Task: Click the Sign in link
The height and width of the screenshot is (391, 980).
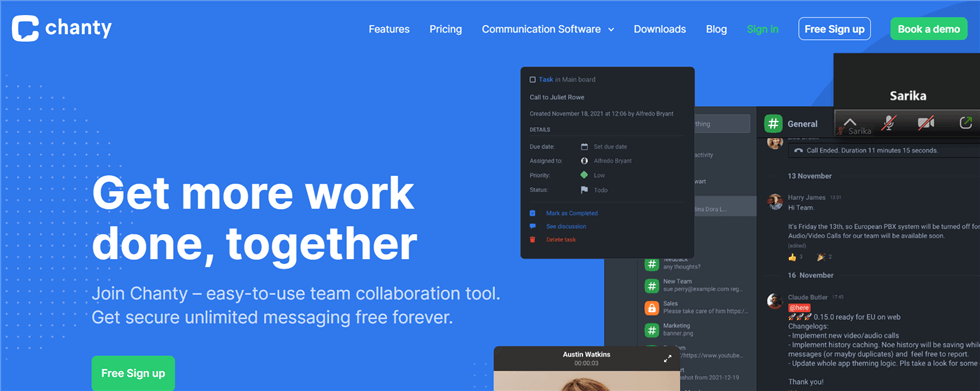Action: point(762,29)
